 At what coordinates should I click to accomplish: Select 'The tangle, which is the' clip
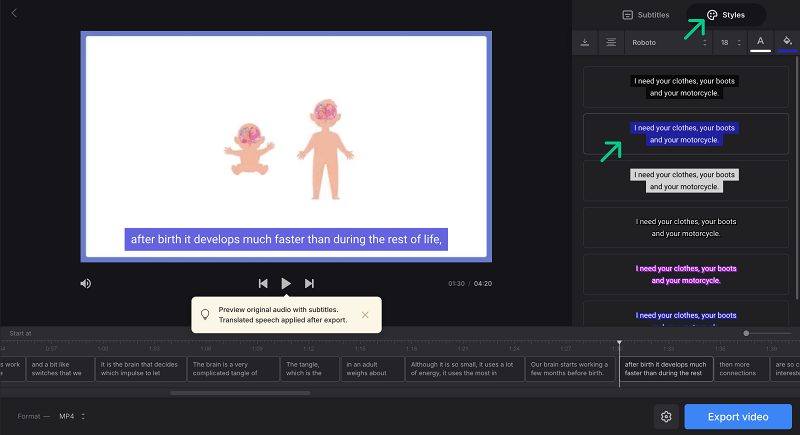coord(310,369)
